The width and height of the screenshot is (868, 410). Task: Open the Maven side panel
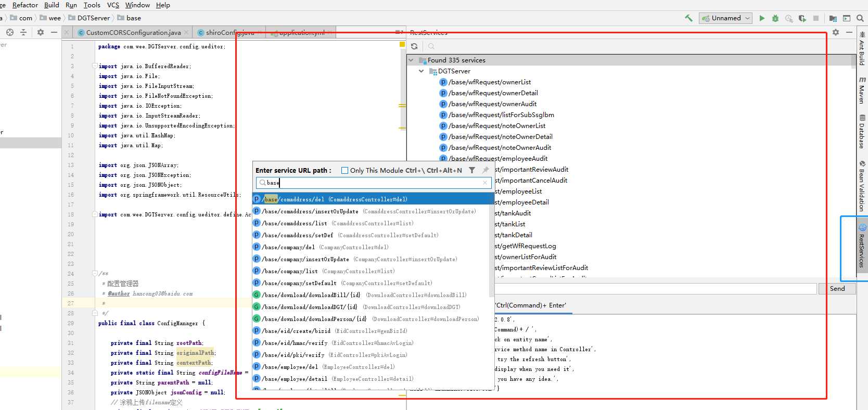coord(862,90)
